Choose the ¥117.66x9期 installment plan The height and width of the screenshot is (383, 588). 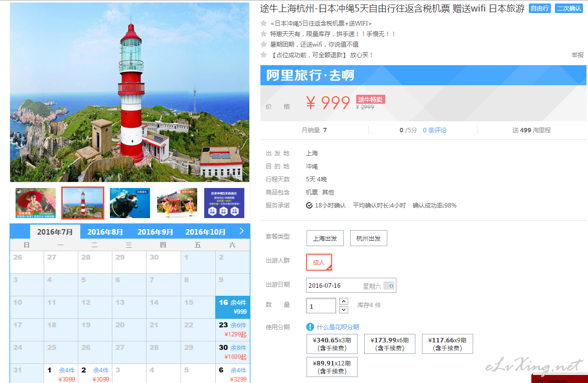pos(448,344)
